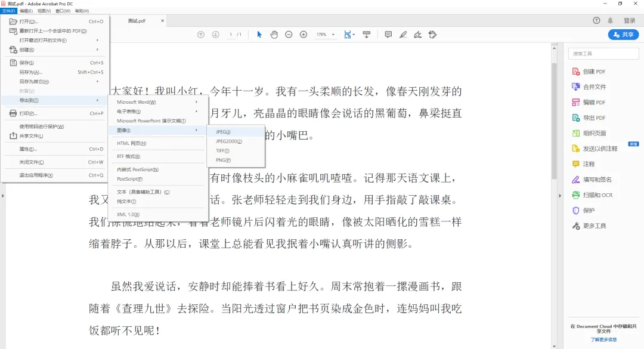The image size is (644, 349).
Task: Activate the selection arrow tool
Action: coord(259,35)
